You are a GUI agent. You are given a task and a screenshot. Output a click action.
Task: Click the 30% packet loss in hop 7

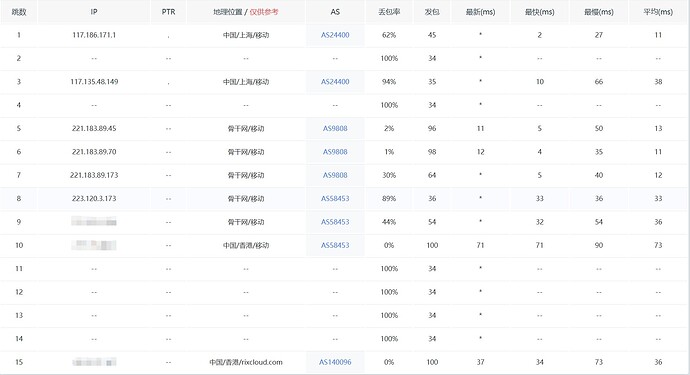point(389,175)
